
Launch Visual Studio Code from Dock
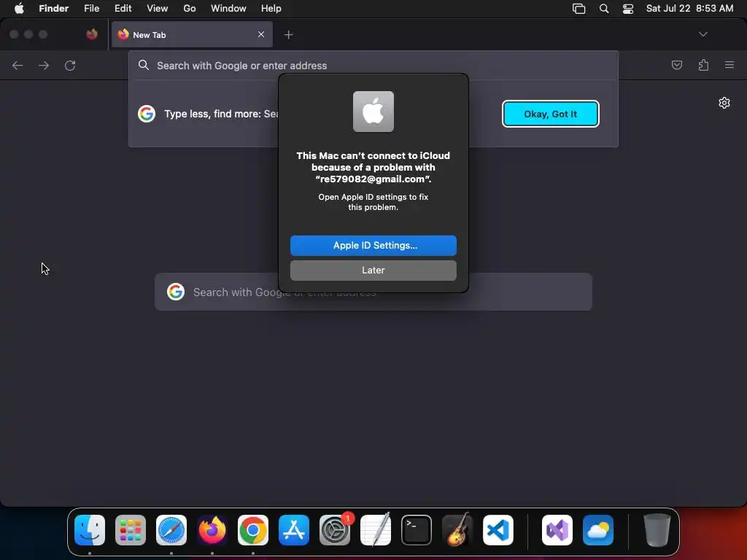click(x=498, y=530)
